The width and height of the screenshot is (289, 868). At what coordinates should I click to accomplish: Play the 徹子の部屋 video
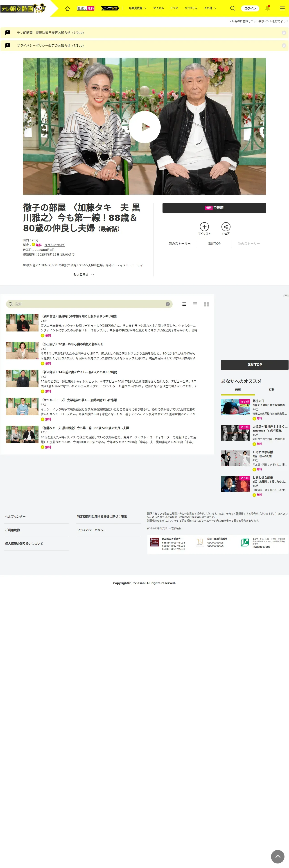tap(144, 127)
